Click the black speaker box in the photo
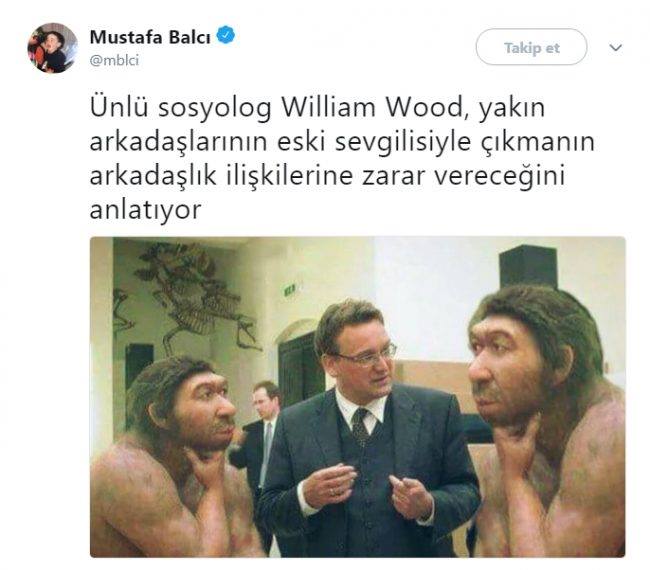The width and height of the screenshot is (650, 570). [528, 267]
